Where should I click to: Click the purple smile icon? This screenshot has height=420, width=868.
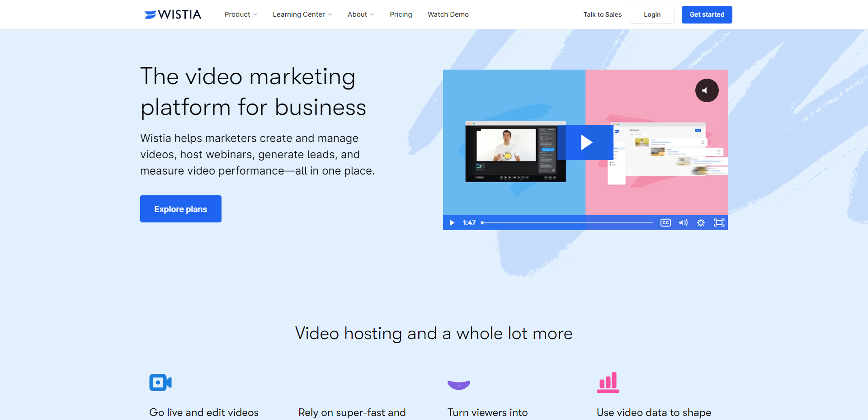[459, 385]
